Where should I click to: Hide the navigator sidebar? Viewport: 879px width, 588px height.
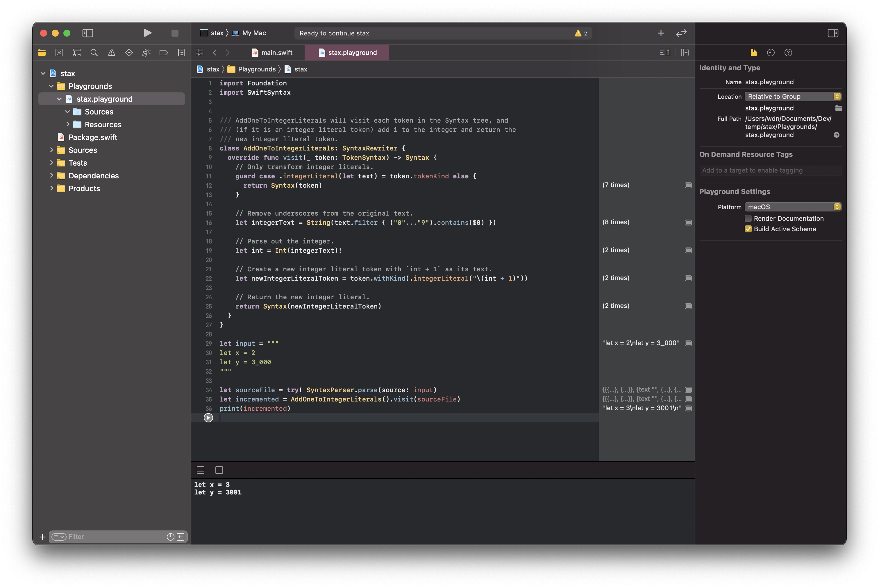point(88,33)
